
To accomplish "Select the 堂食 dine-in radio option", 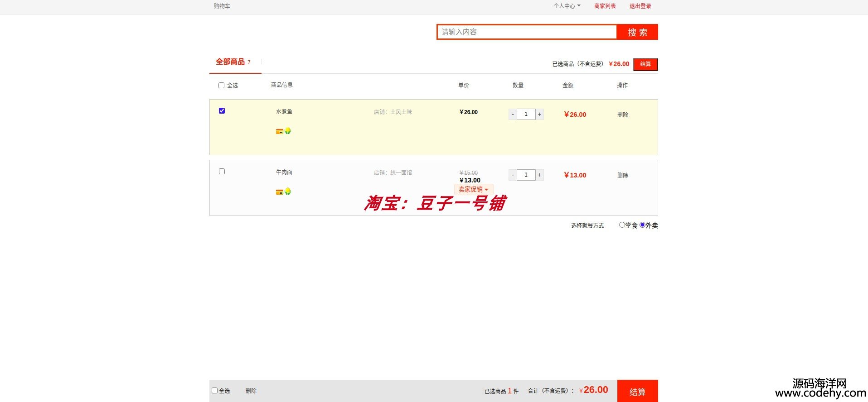I will (x=622, y=225).
